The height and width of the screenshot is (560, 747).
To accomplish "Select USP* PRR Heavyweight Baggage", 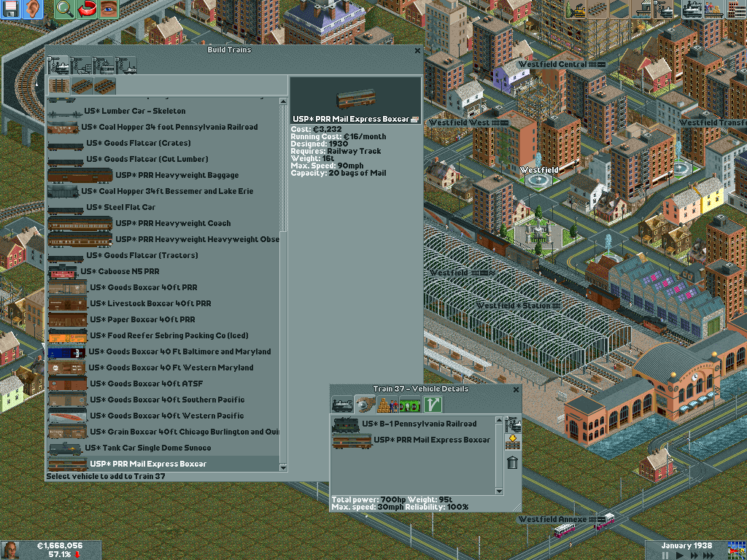I will (x=163, y=175).
